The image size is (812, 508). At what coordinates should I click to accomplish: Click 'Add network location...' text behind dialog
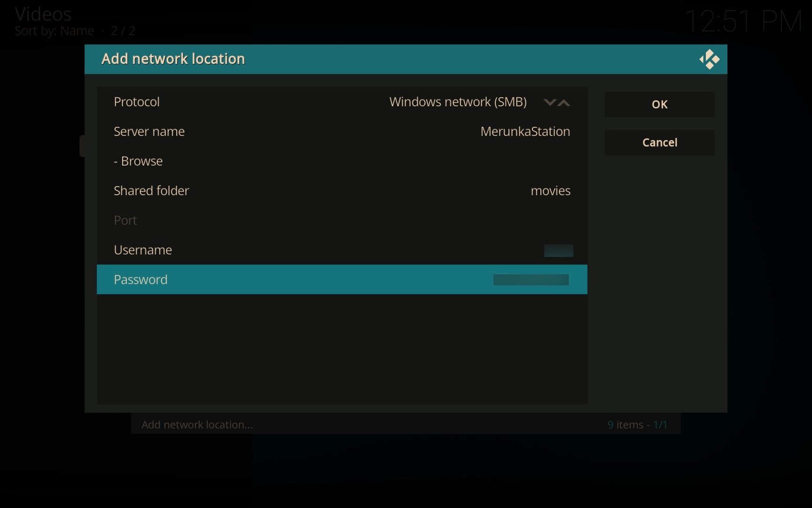[x=197, y=425]
